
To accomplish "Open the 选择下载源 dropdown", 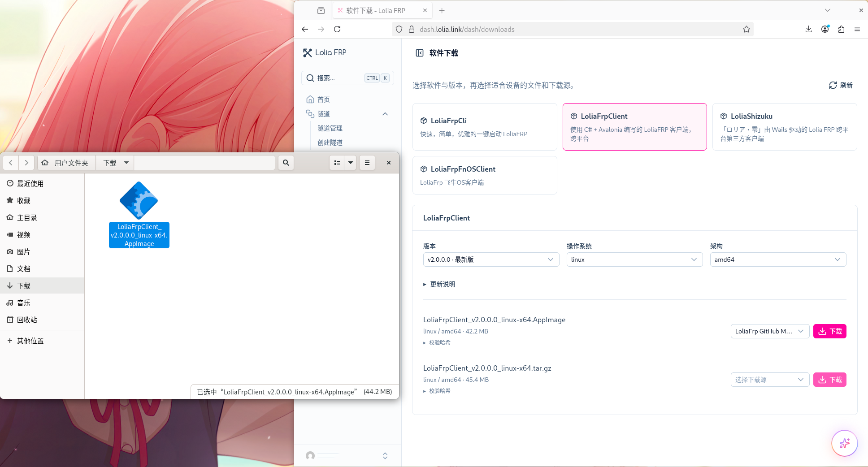I will point(770,380).
